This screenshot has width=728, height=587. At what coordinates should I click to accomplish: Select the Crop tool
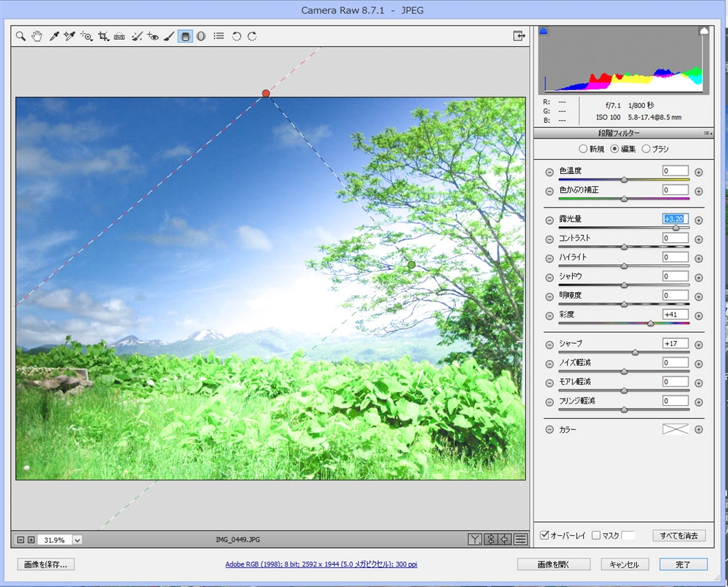coord(104,36)
